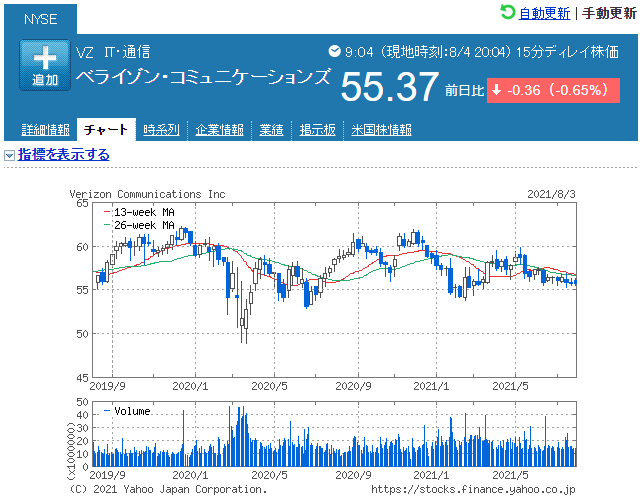
Task: Click the 55.37 stock price value
Action: (x=389, y=87)
